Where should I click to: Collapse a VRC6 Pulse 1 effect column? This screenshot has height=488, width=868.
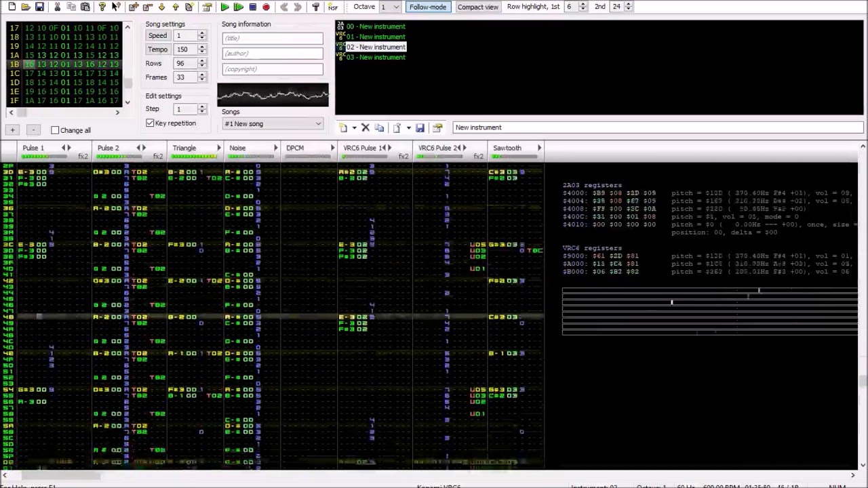(x=384, y=148)
